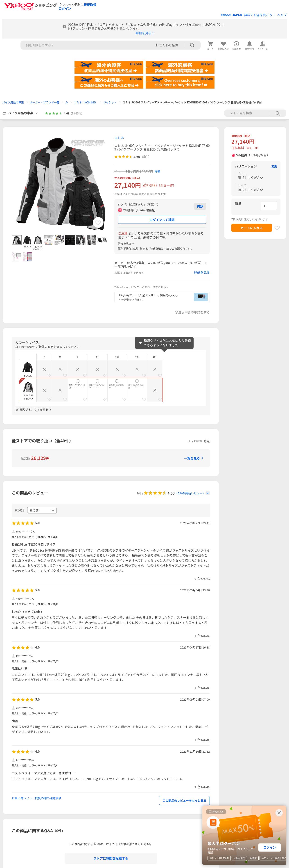This screenshot has width=289, height=868.
Task: Select lightGREY-BLACK size XL radio
Action: (x=97, y=381)
